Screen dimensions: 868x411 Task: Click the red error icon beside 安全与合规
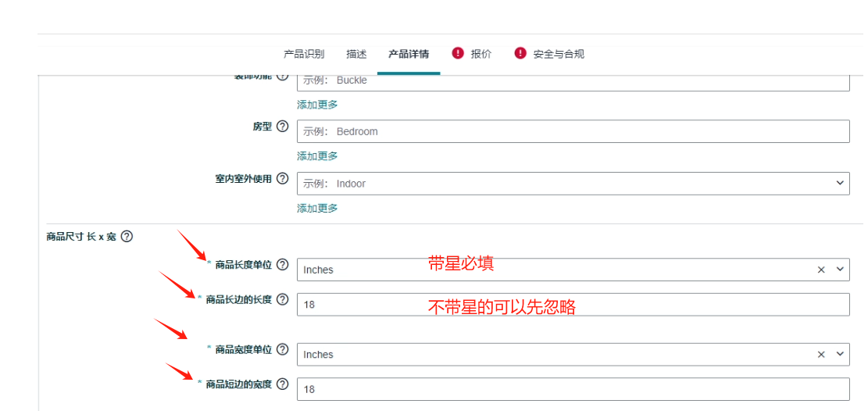(x=520, y=53)
